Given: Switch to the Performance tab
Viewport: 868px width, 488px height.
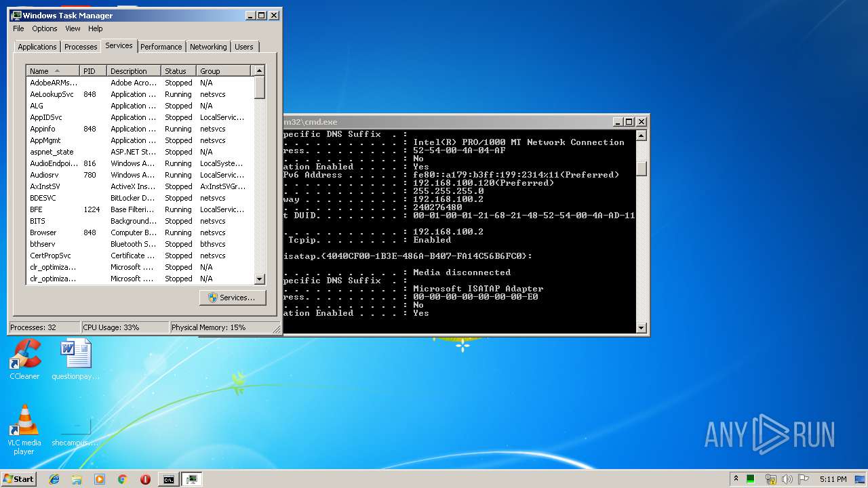Looking at the screenshot, I should click(x=161, y=47).
